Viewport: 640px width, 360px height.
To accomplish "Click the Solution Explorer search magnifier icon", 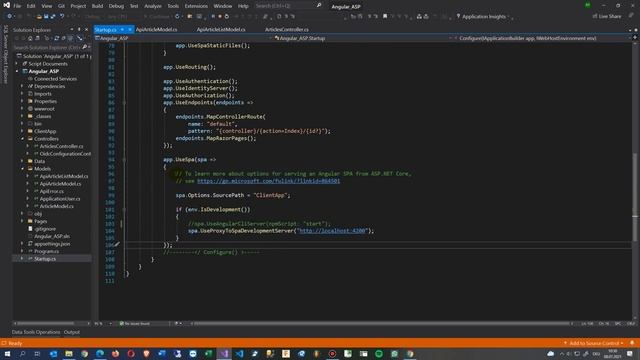I will coord(84,47).
